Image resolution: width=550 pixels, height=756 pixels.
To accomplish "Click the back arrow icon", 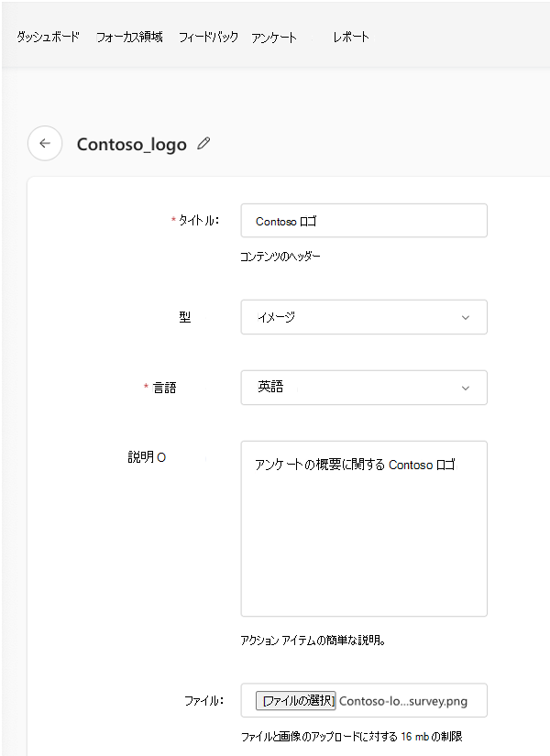I will point(45,144).
